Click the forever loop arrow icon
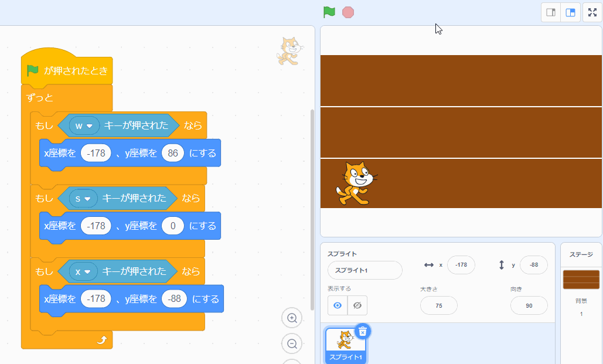Screen dimensions: 603x364 tap(101, 340)
